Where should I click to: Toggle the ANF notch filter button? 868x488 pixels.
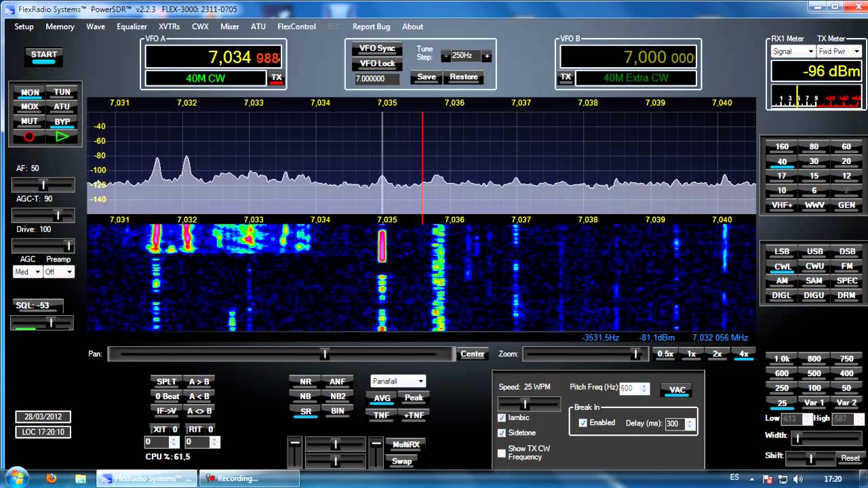[x=337, y=382]
